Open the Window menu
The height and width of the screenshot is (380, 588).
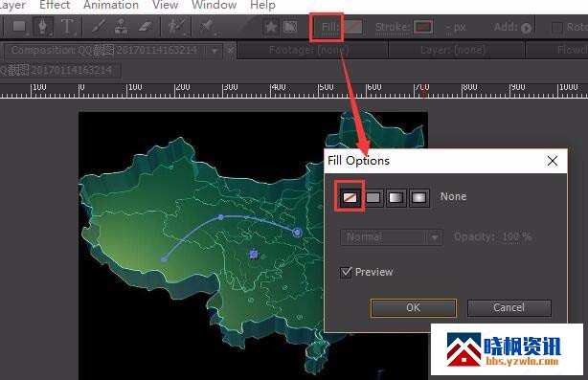pos(215,5)
